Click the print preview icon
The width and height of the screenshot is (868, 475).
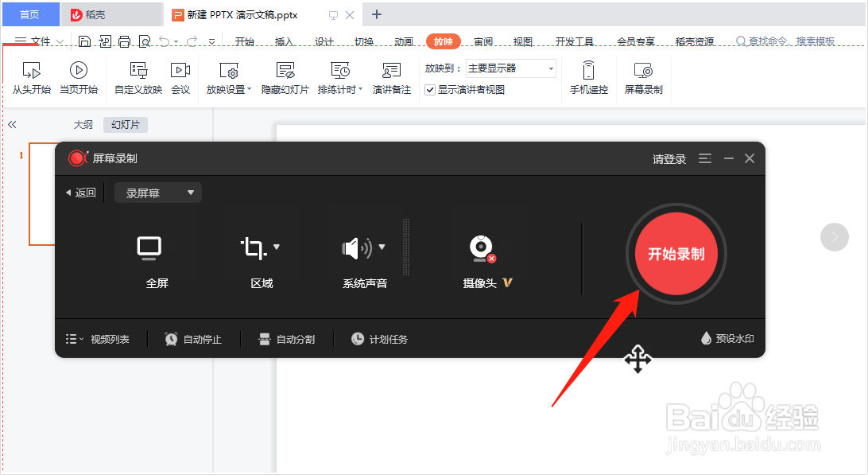pyautogui.click(x=145, y=41)
